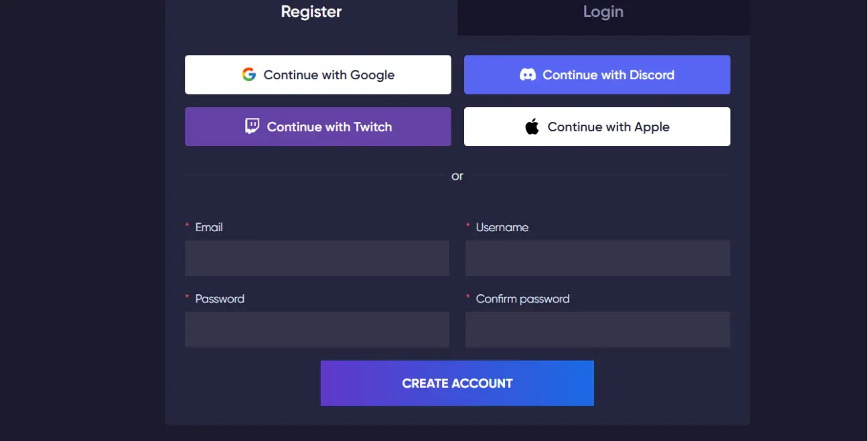The height and width of the screenshot is (441, 868).
Task: Choose the Continue with Google text
Action: pos(329,75)
